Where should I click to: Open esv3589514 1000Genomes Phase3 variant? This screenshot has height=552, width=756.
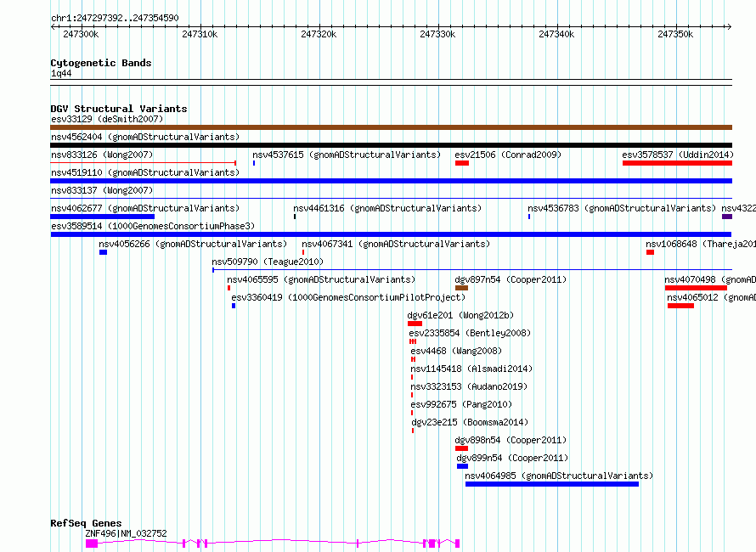tap(153, 226)
